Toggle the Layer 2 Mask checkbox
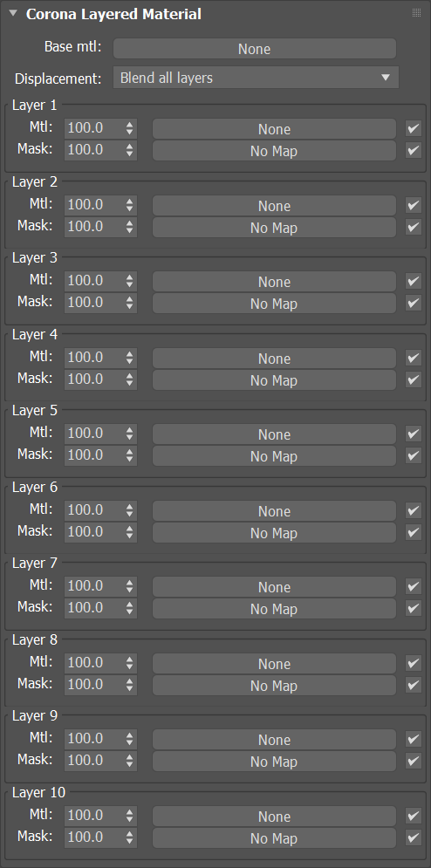 [x=414, y=227]
